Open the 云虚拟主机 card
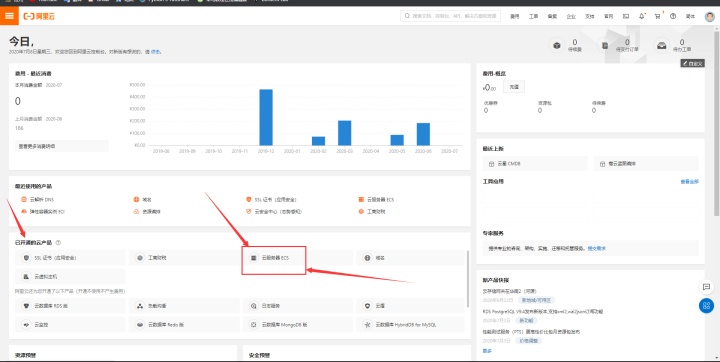Image resolution: width=720 pixels, height=362 pixels. 70,277
